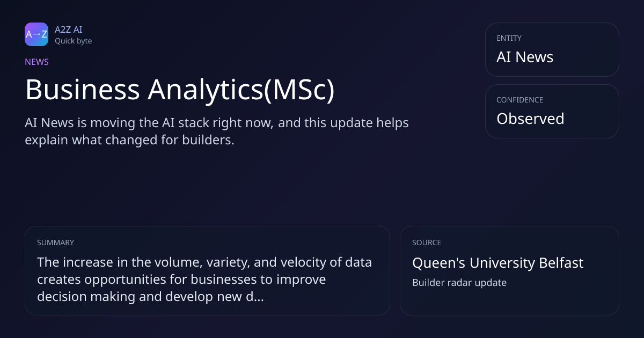Select the SOURCE section label
Image resolution: width=644 pixels, height=338 pixels.
pos(427,243)
